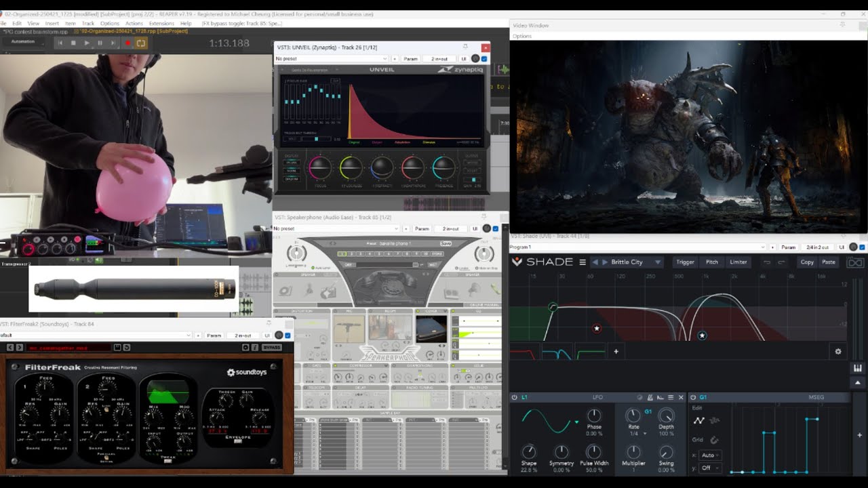Viewport: 868px width, 488px height.
Task: Open the Shade settings gear icon
Action: click(x=838, y=352)
